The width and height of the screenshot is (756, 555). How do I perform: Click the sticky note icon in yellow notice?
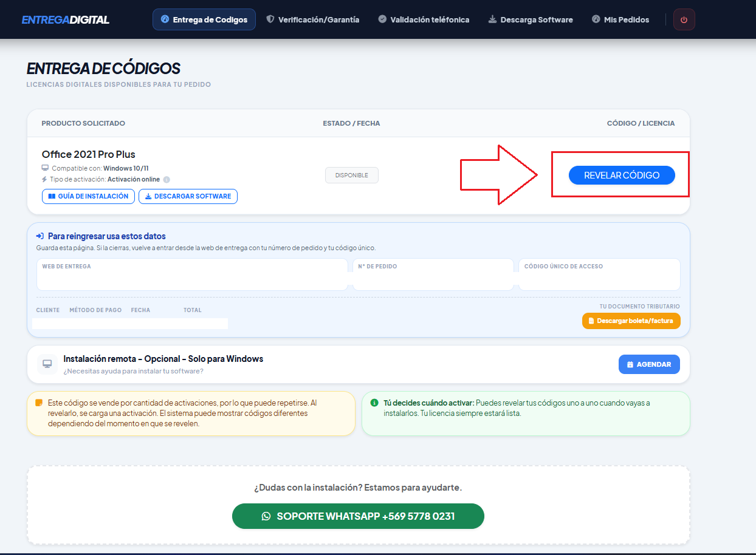coord(39,403)
